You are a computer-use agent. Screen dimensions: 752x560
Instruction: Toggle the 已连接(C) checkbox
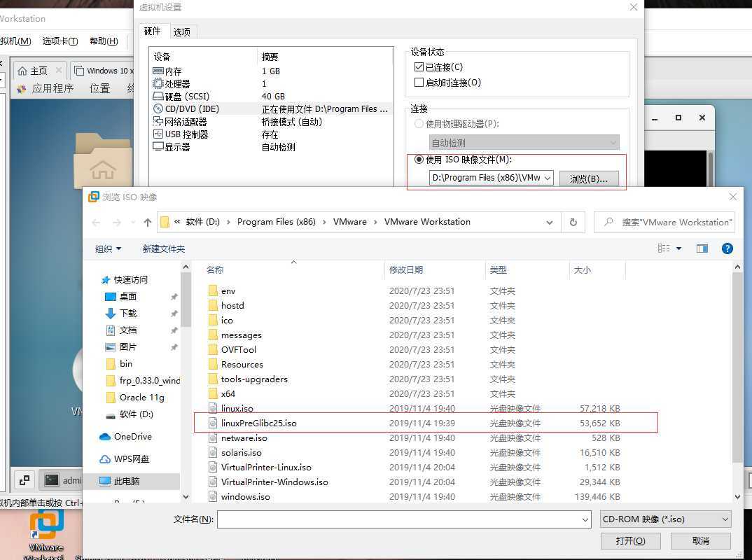click(419, 67)
